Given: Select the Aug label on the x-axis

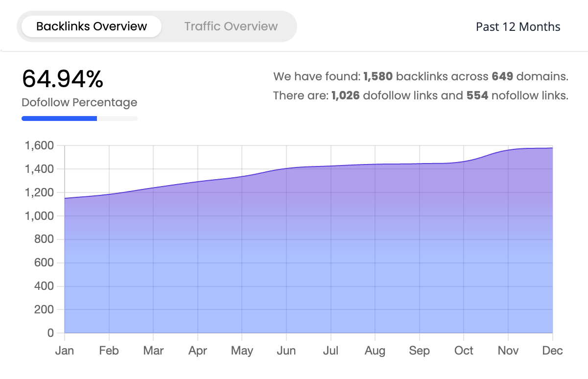Looking at the screenshot, I should [375, 351].
